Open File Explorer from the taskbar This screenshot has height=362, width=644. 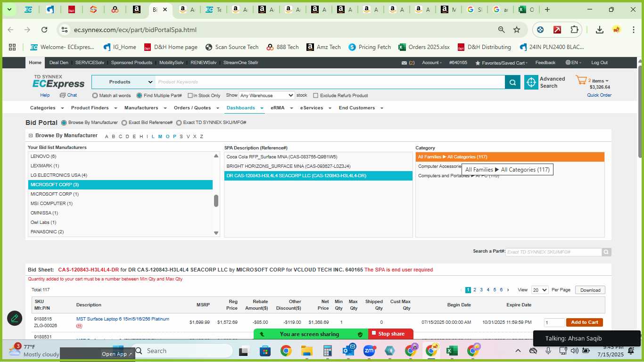307,351
